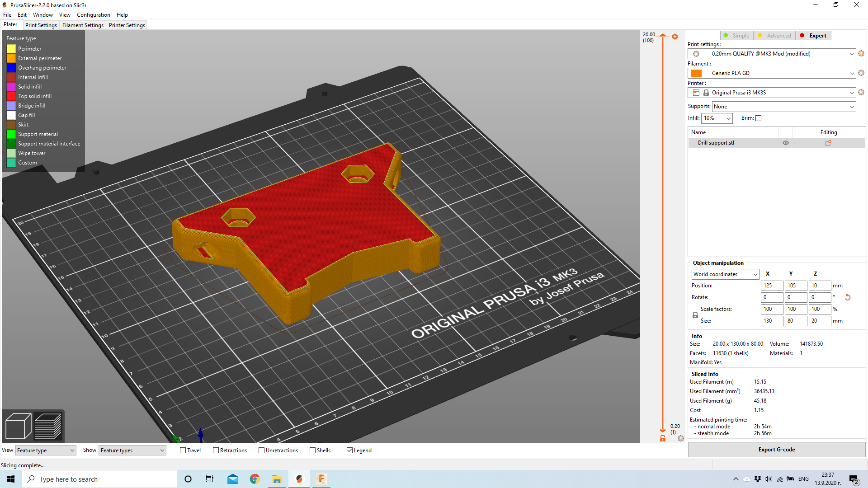Uncheck the Legend checkbox
This screenshot has height=488, width=868.
click(349, 450)
